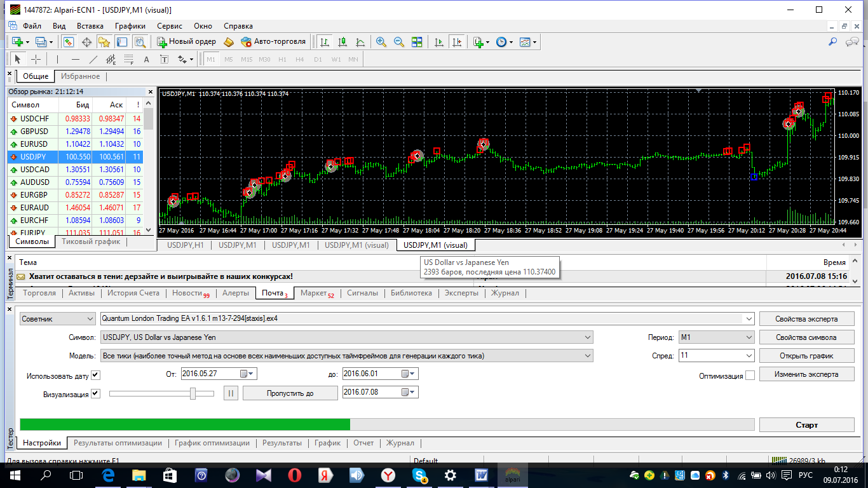Toggle the Market Watch window icon
Viewport: 868px width, 488px height.
69,42
